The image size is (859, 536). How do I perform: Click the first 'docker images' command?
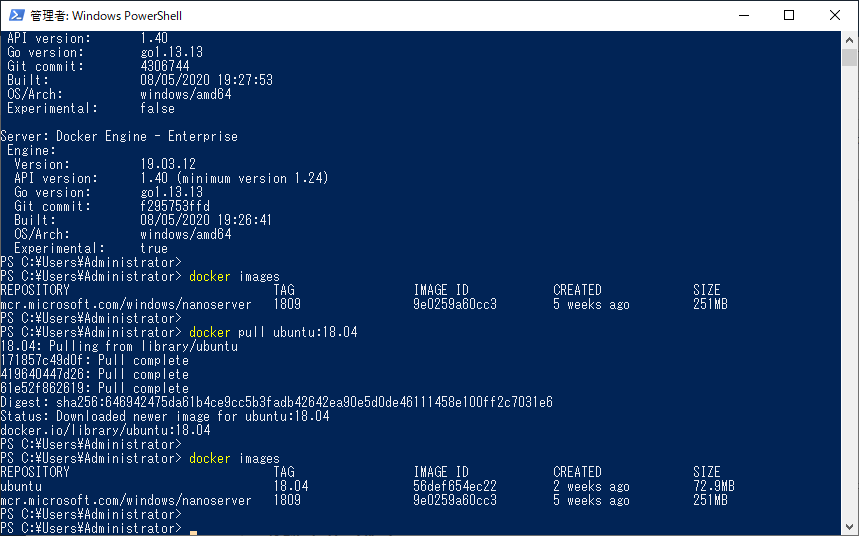click(234, 276)
